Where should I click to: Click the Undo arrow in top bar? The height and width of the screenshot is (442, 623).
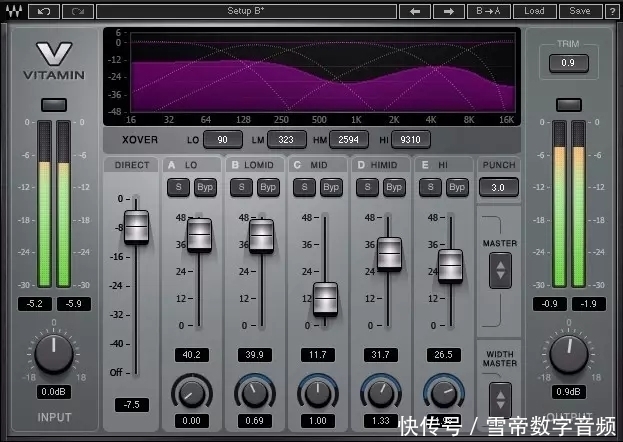pyautogui.click(x=44, y=11)
